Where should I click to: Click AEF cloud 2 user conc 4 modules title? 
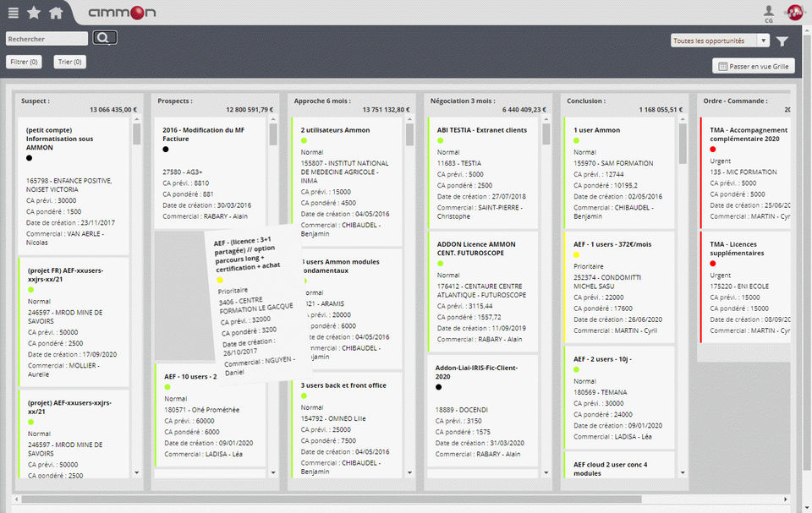click(x=610, y=469)
